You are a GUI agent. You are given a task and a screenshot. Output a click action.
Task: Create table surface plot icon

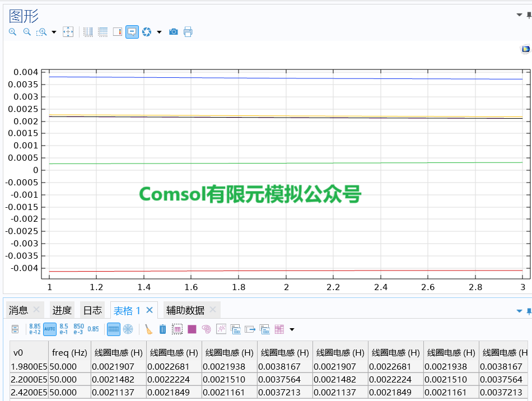pos(192,329)
